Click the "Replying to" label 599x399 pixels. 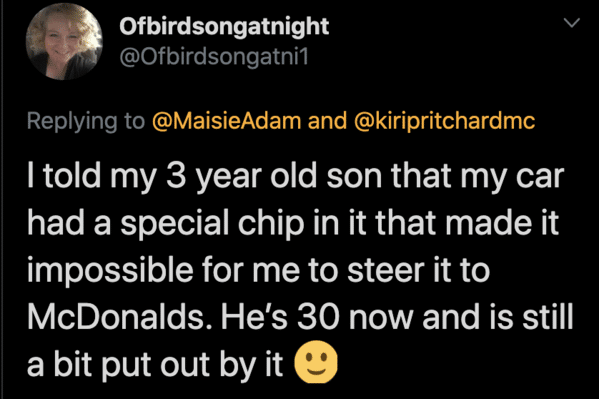(86, 122)
